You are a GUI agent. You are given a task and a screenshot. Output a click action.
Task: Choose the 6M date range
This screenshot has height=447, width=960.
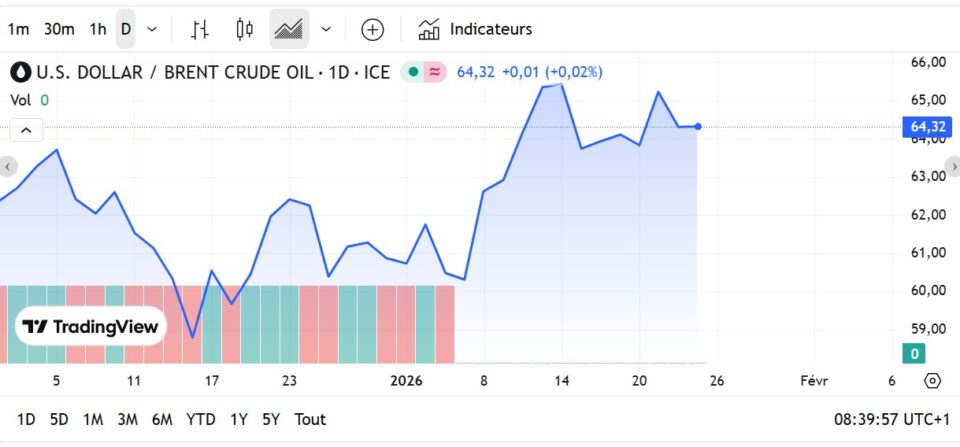(162, 419)
